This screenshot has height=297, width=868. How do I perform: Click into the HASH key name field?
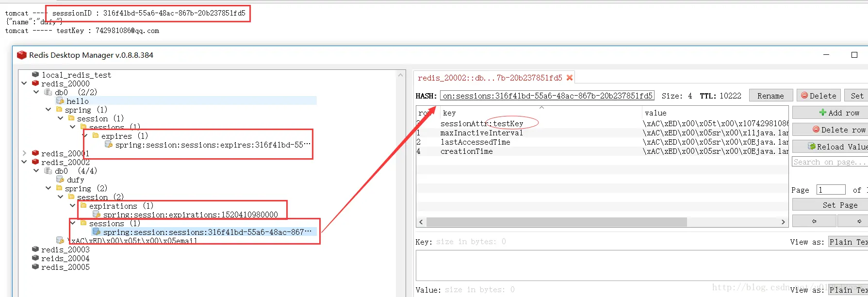coord(547,96)
